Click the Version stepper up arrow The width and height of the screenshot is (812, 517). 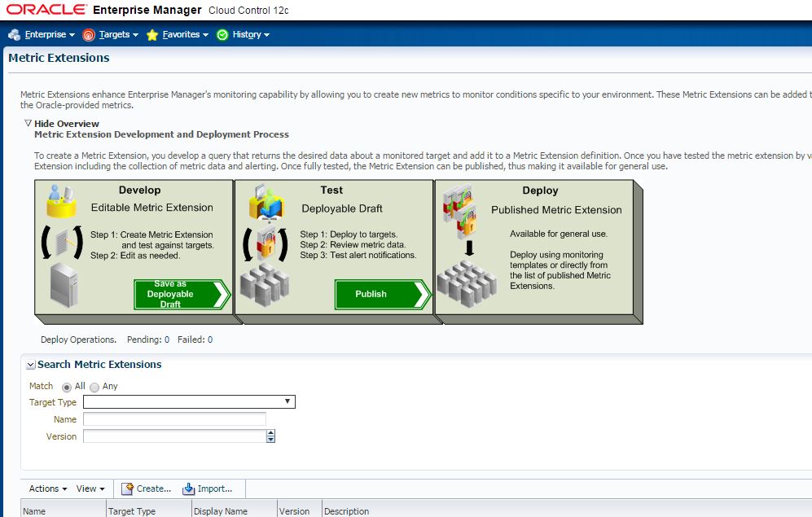point(270,432)
